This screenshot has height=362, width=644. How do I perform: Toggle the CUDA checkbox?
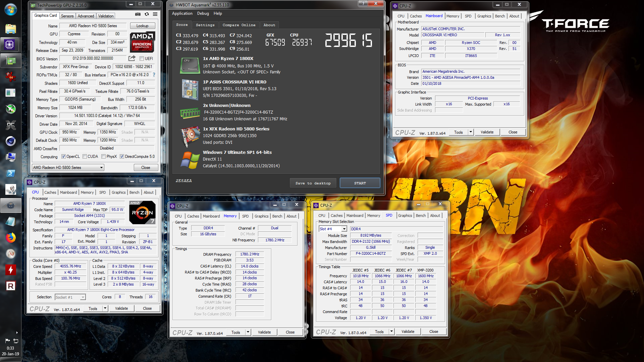pyautogui.click(x=85, y=157)
